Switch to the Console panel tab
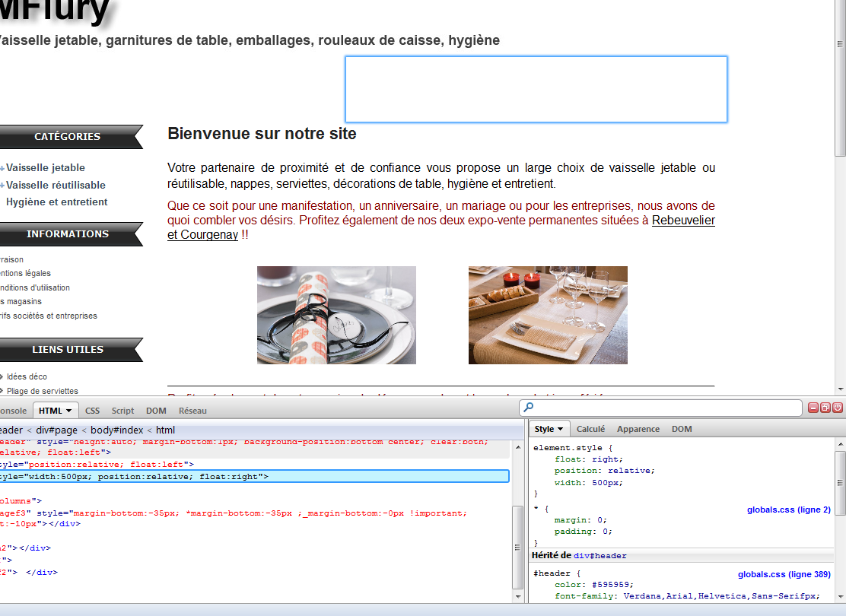The height and width of the screenshot is (616, 846). coord(13,411)
